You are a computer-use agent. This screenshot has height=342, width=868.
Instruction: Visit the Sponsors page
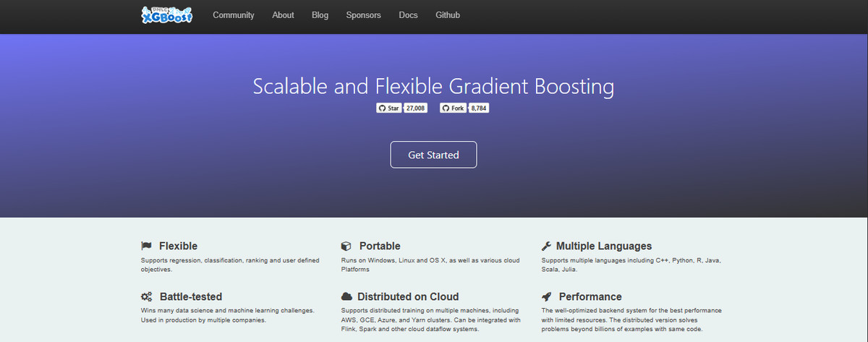click(363, 15)
